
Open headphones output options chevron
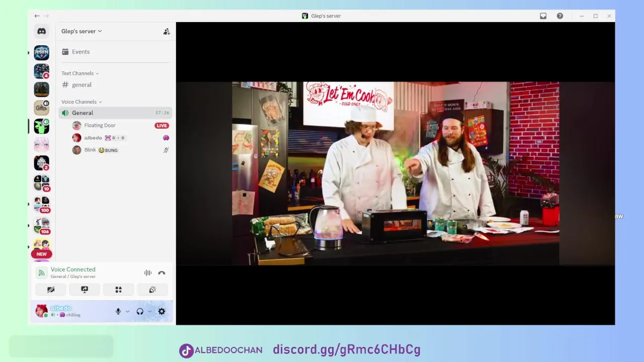[x=149, y=311]
